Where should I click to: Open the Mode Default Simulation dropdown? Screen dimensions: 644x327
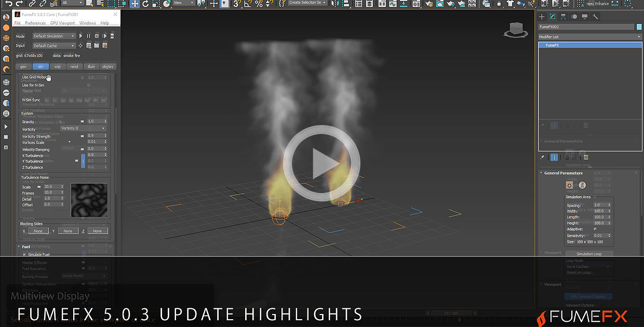pos(54,36)
